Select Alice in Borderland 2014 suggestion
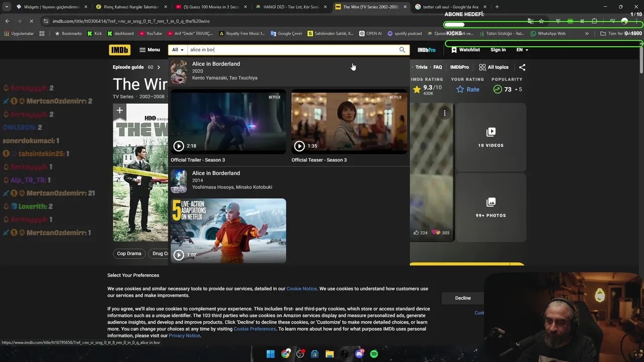644x362 pixels. (289, 180)
